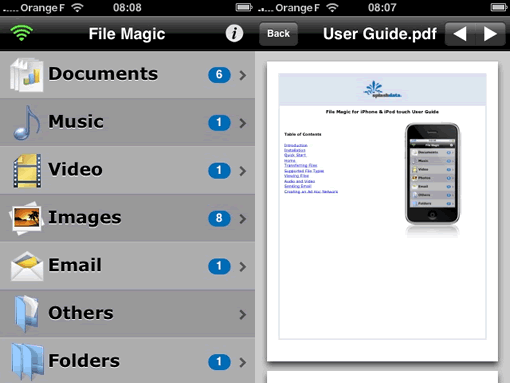The width and height of the screenshot is (510, 383).
Task: Tap the Folders double-folder icon
Action: pyautogui.click(x=27, y=362)
